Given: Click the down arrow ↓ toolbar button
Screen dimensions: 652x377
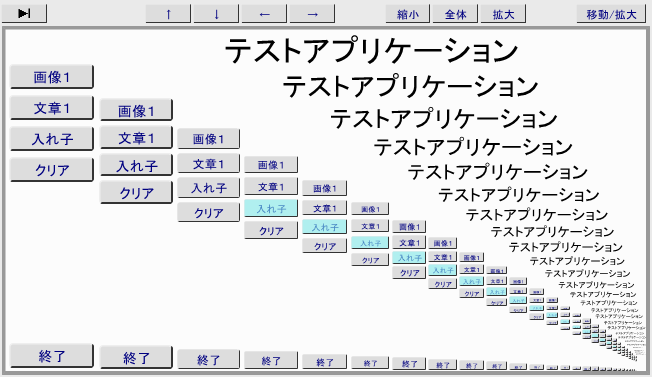Looking at the screenshot, I should click(x=216, y=14).
